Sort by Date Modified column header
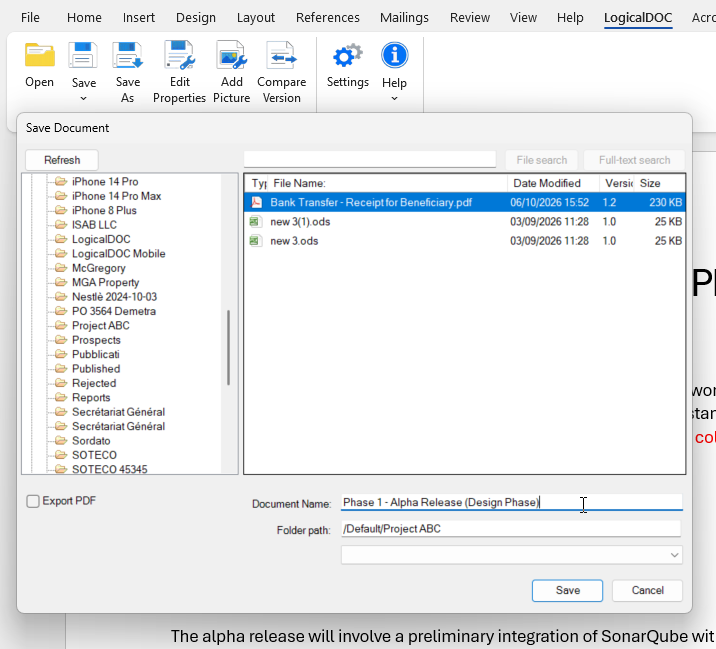 point(553,183)
